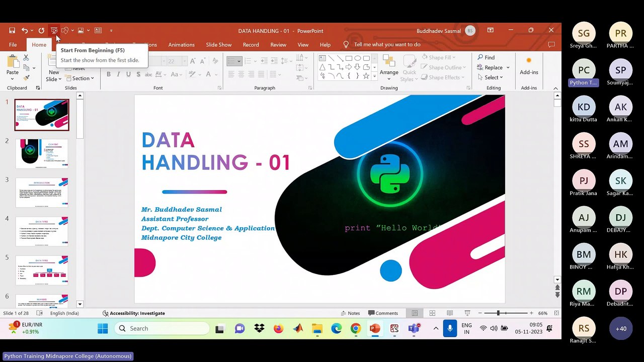Expand the Paste options dropdown

(x=13, y=79)
